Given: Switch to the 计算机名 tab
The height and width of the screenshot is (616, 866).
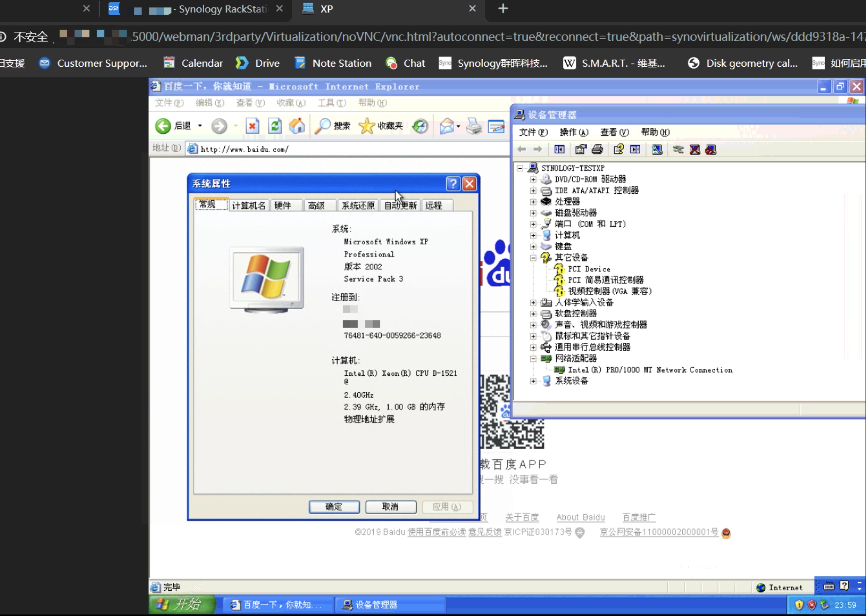Looking at the screenshot, I should tap(249, 206).
